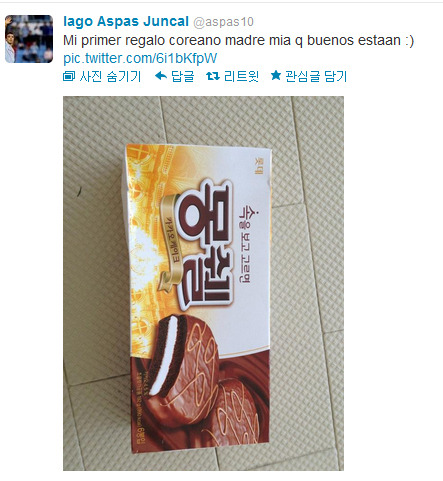Click the favorite star icon
The width and height of the screenshot is (443, 481).
[276, 75]
